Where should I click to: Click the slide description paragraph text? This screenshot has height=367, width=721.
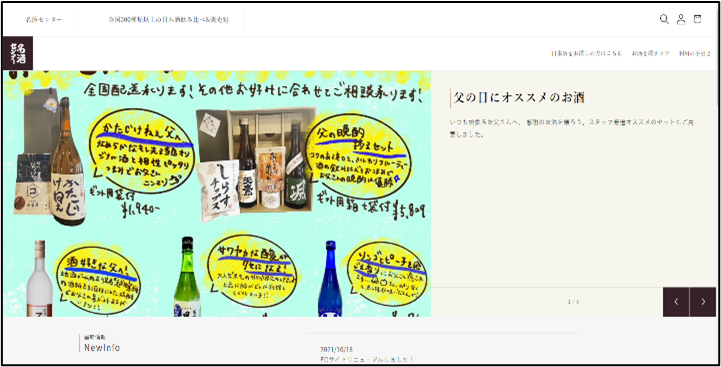(x=571, y=128)
